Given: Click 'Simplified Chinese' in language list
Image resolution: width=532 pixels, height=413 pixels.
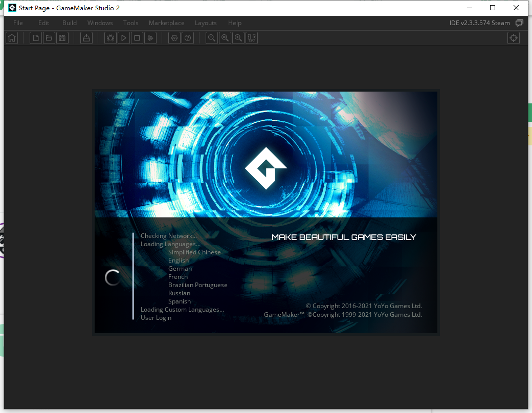Looking at the screenshot, I should pyautogui.click(x=194, y=252).
